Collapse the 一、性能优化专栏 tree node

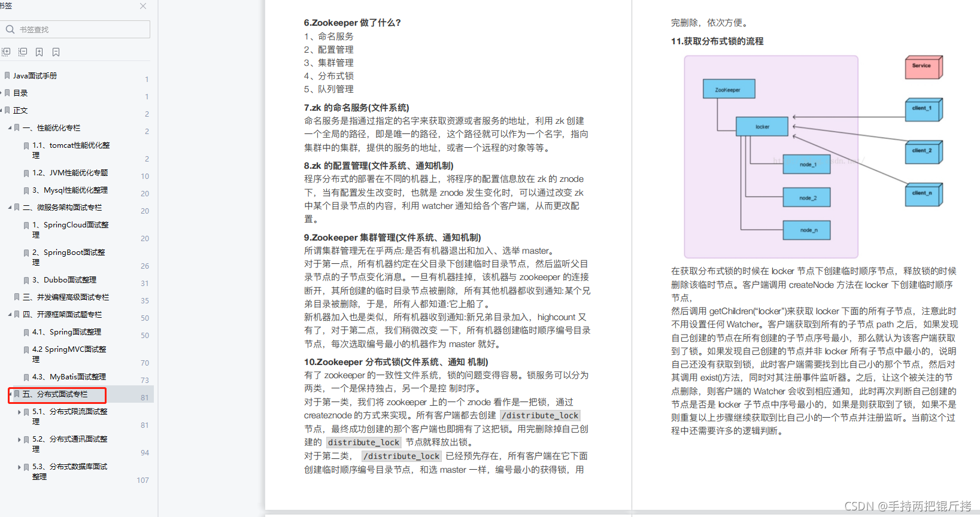tap(10, 127)
